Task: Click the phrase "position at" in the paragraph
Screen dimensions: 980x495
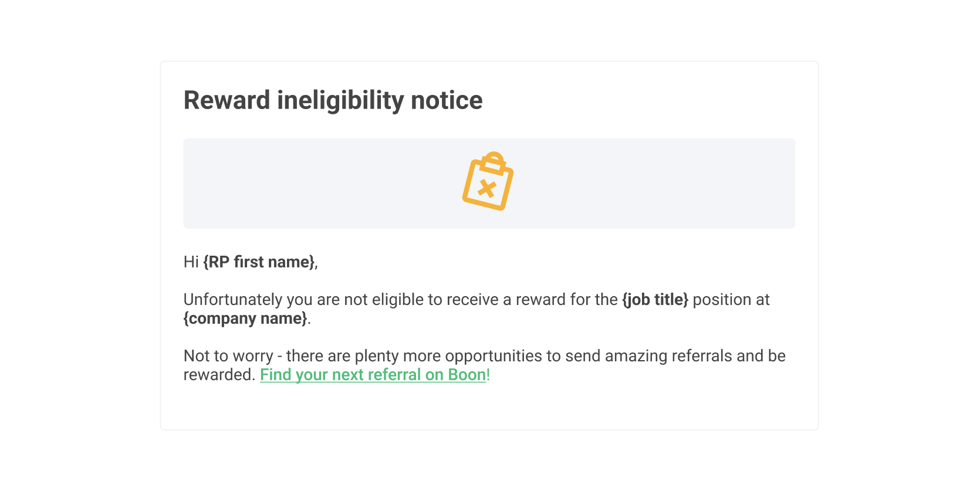Action: [731, 300]
